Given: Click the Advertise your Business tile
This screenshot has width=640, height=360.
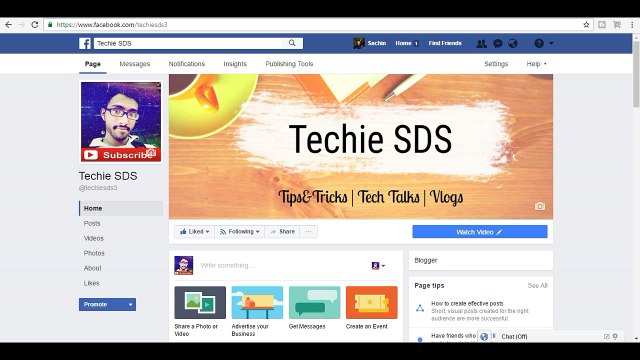Looking at the screenshot, I should coord(257,311).
